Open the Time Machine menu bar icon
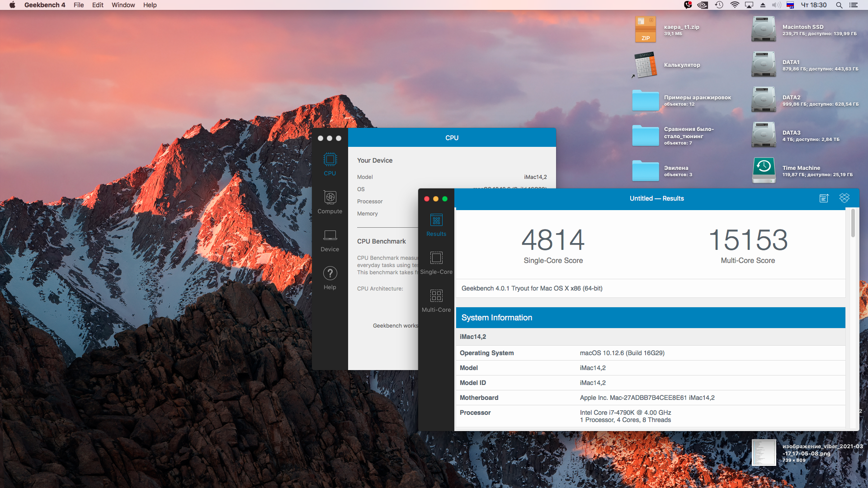868x488 pixels. 719,5
